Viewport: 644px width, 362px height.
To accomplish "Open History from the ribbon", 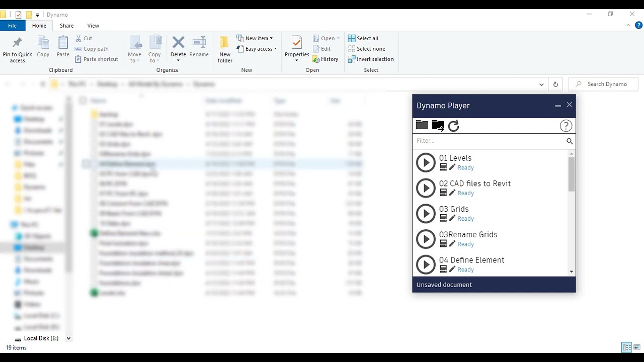I will point(326,59).
